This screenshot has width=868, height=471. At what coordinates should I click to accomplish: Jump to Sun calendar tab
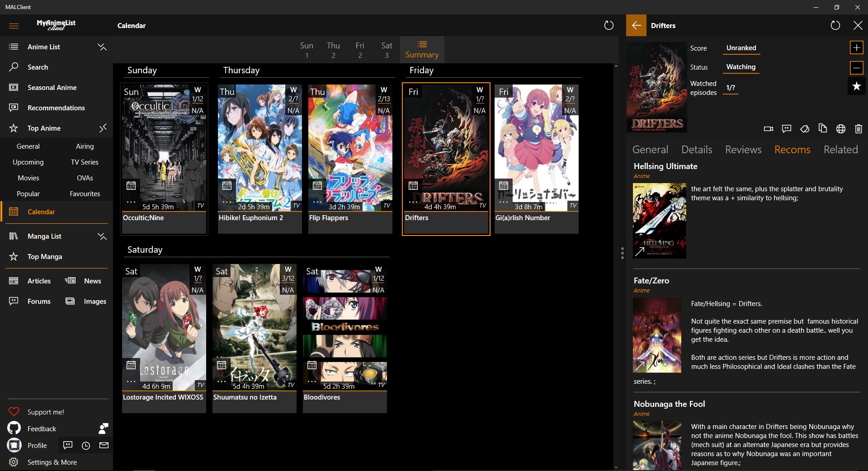(307, 50)
